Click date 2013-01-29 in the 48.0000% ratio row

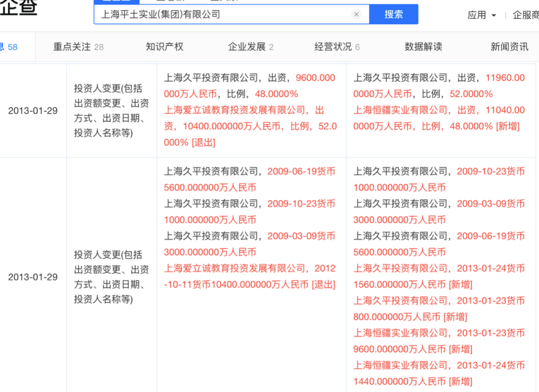point(33,111)
